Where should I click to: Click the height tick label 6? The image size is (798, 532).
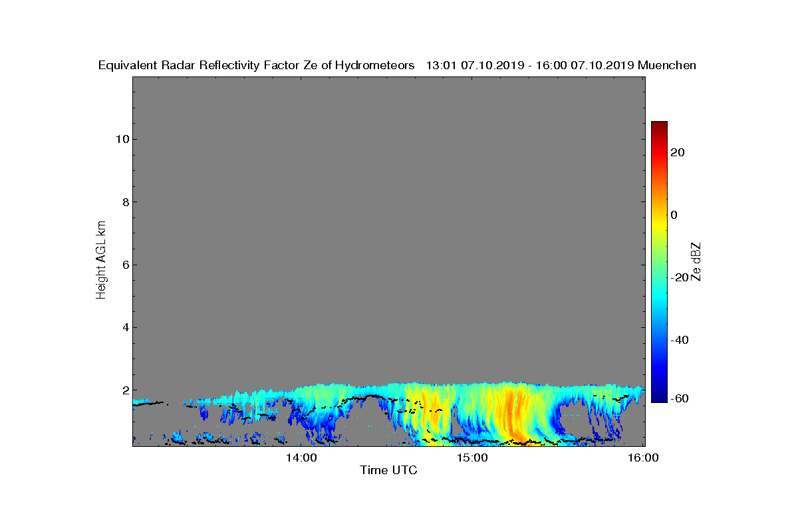pos(124,265)
